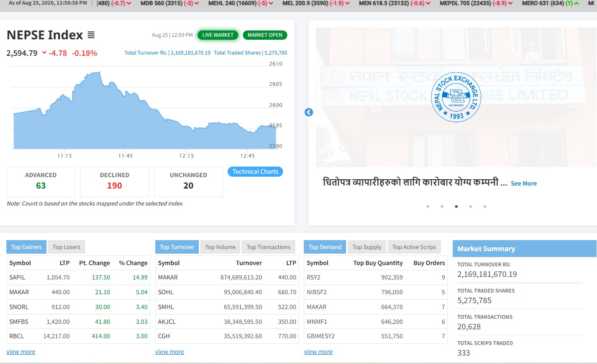Select the first carousel dot
This screenshot has height=364, width=597.
[x=428, y=207]
